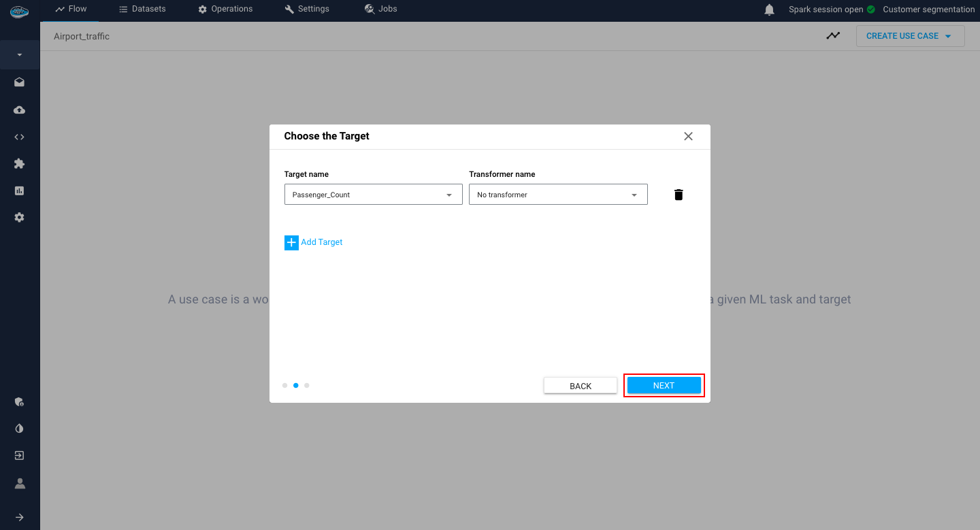Open the Datasets tab
This screenshot has height=530, width=980.
[142, 9]
